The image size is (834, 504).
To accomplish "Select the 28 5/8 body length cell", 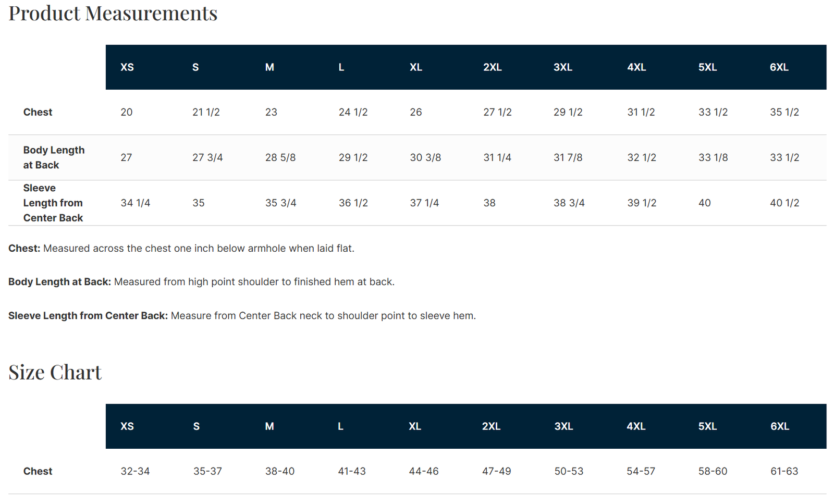I will (x=280, y=157).
